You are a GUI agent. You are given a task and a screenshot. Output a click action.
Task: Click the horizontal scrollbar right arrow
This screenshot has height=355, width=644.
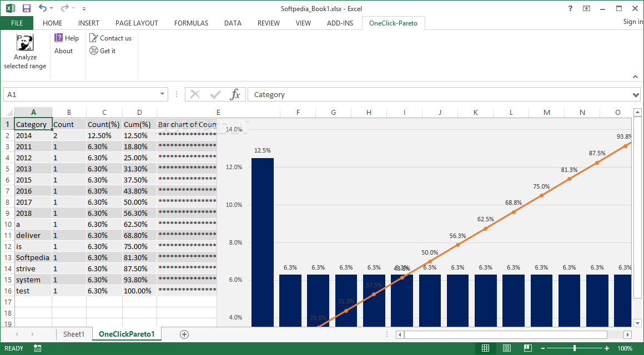pos(627,335)
